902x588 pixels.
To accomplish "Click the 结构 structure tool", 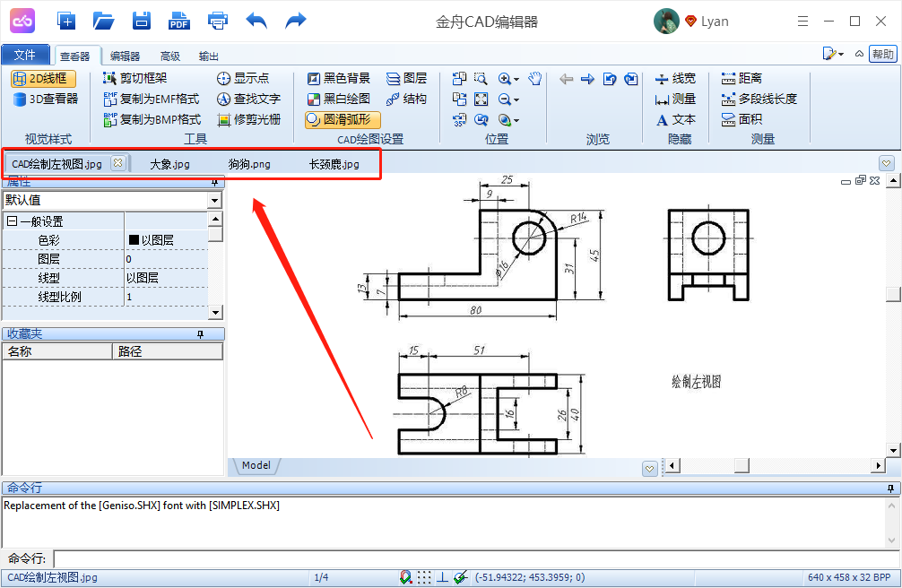I will click(x=405, y=99).
